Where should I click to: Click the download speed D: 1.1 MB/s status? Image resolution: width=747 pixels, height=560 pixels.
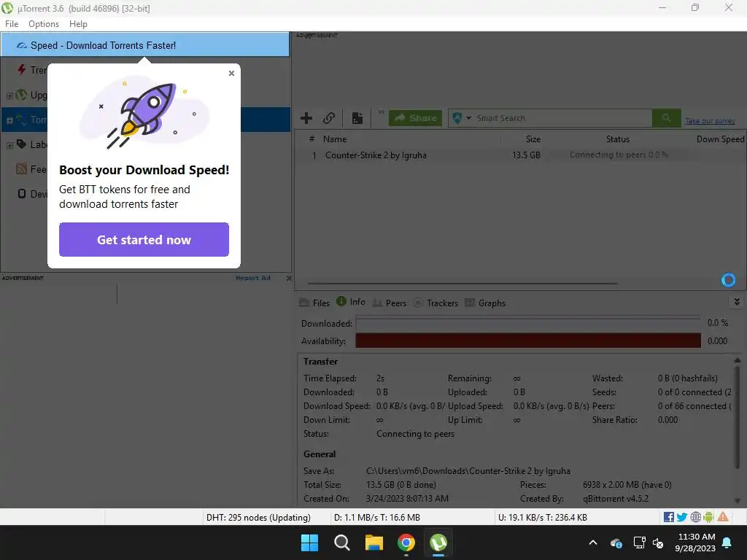[377, 517]
